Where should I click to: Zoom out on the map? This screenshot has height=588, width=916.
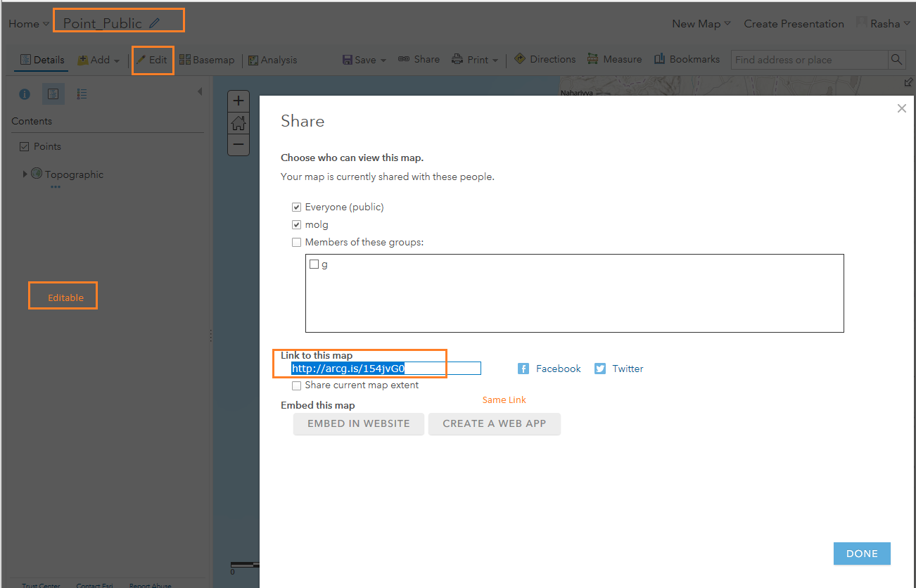238,145
